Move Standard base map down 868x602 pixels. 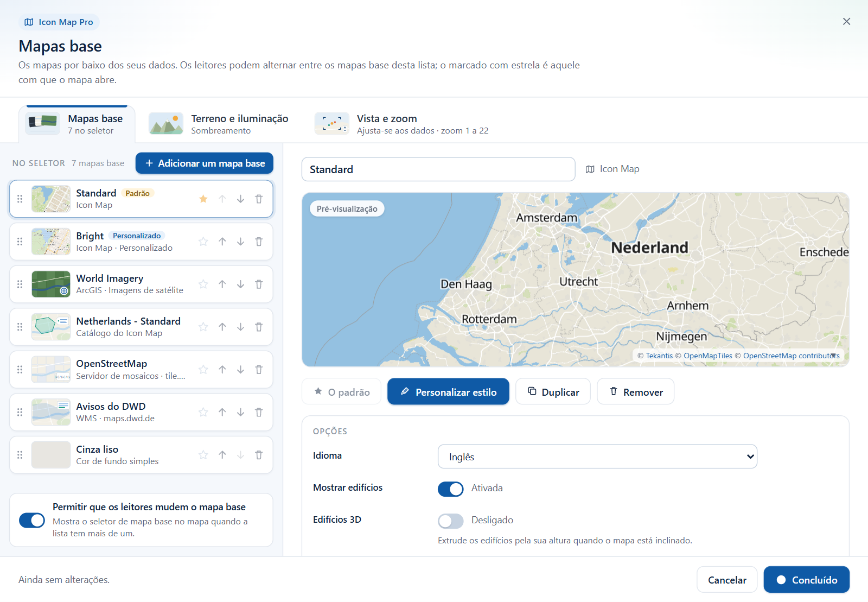click(240, 199)
